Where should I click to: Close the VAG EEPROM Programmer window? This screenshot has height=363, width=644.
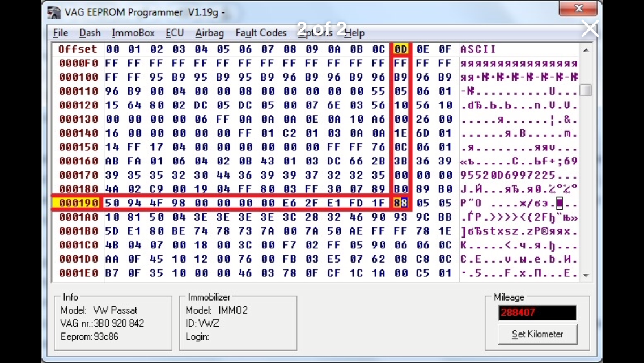point(578,9)
